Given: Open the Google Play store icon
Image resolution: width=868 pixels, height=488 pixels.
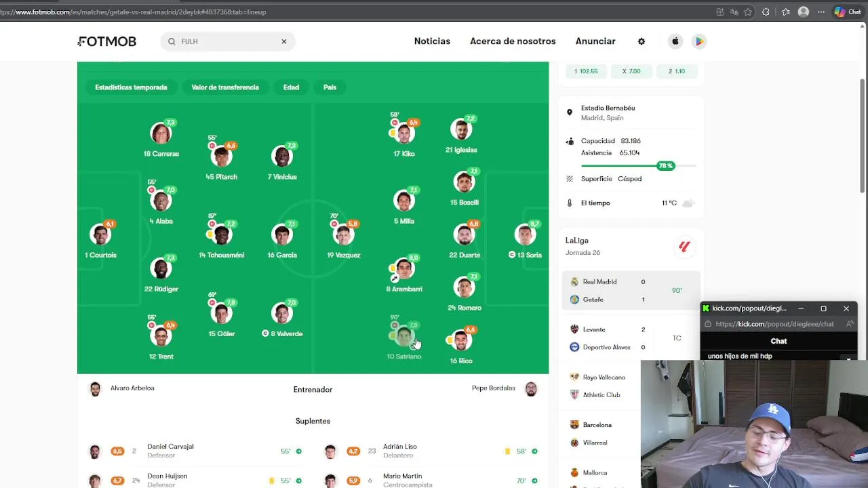Looking at the screenshot, I should click(x=699, y=41).
